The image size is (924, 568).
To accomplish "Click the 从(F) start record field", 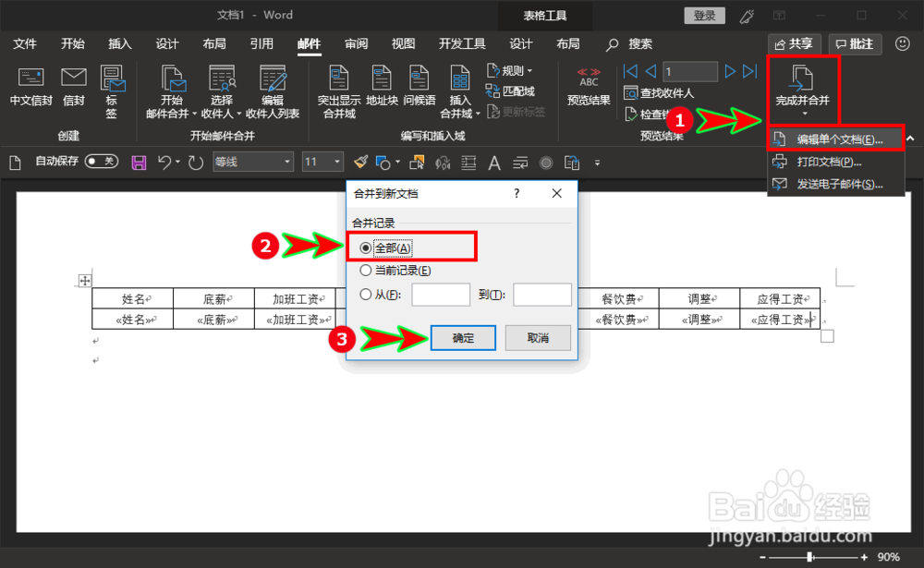I will (441, 295).
